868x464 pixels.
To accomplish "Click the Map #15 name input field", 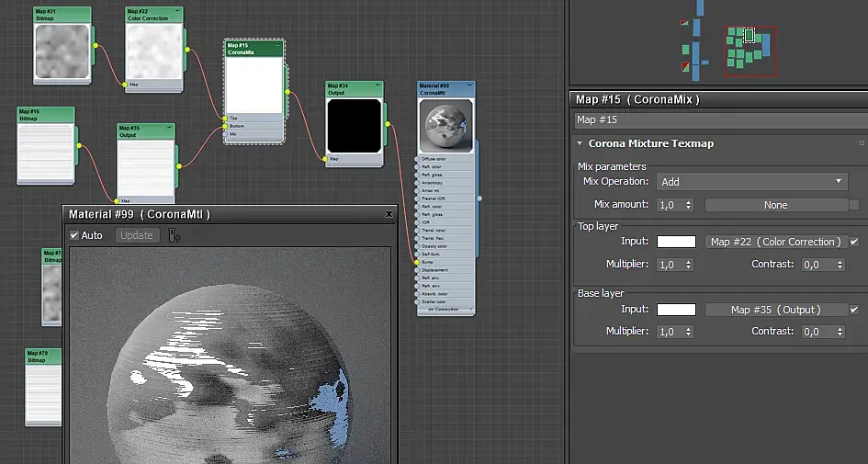I will 718,119.
